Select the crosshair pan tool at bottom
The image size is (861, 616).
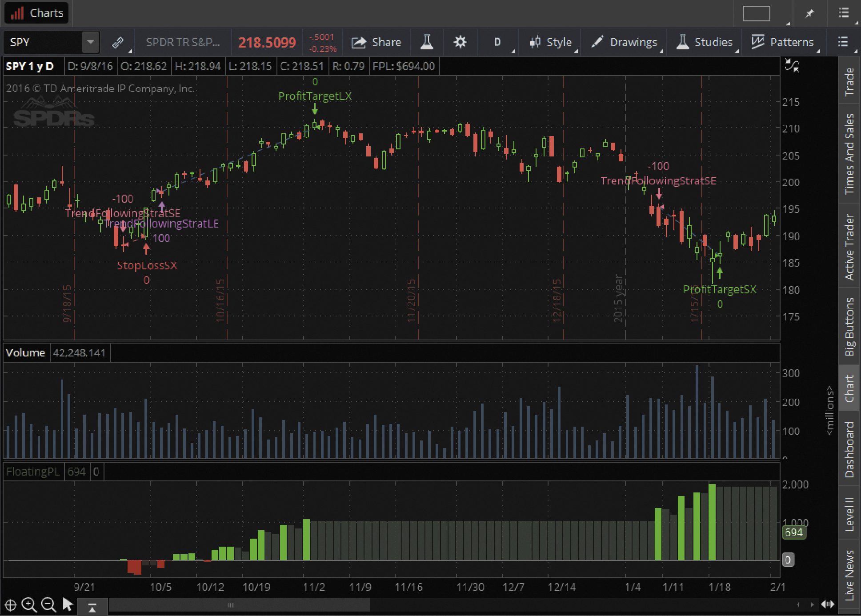click(11, 605)
